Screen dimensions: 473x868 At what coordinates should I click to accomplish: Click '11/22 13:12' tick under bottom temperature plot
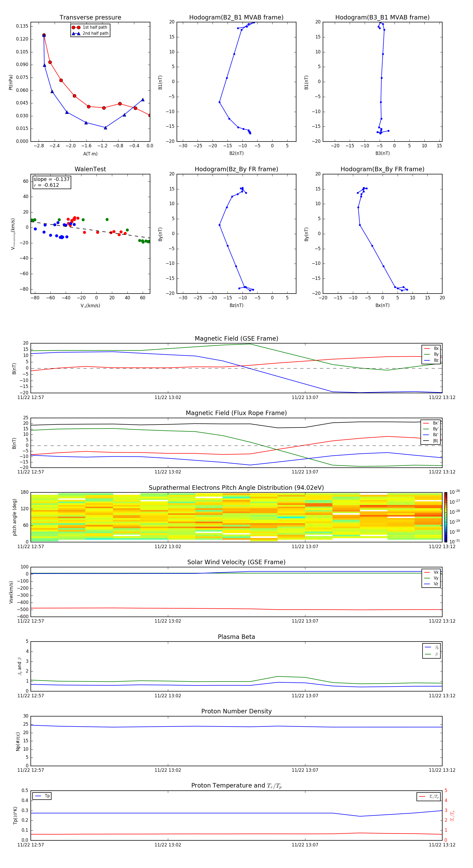(x=442, y=845)
